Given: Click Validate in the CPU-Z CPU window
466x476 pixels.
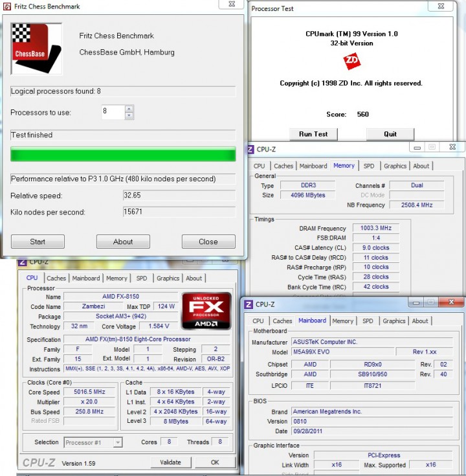Looking at the screenshot, I should 170,462.
